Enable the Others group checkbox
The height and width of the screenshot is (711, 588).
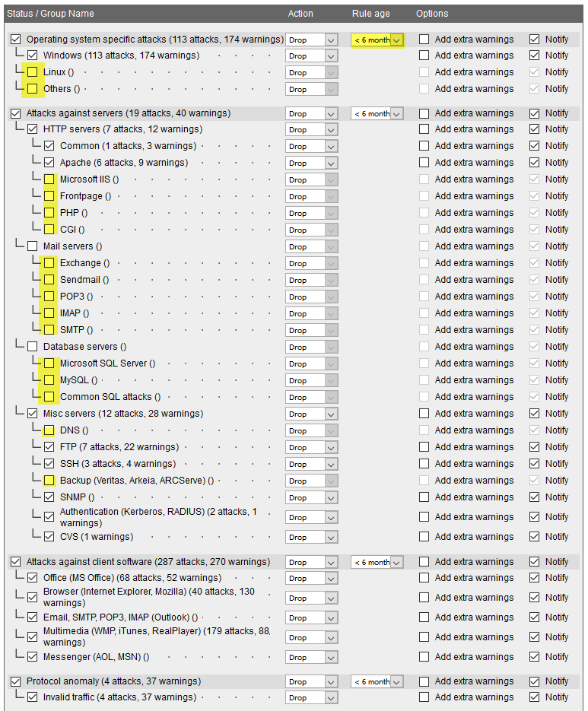pyautogui.click(x=32, y=89)
